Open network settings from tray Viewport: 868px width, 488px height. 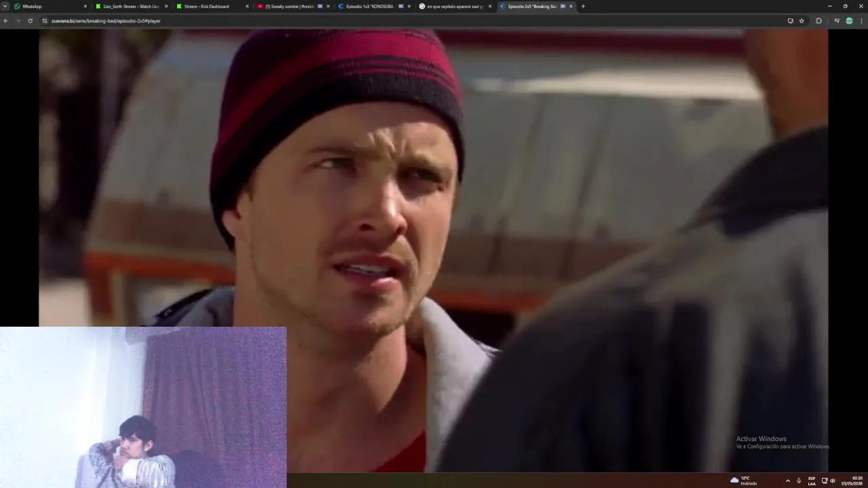825,481
